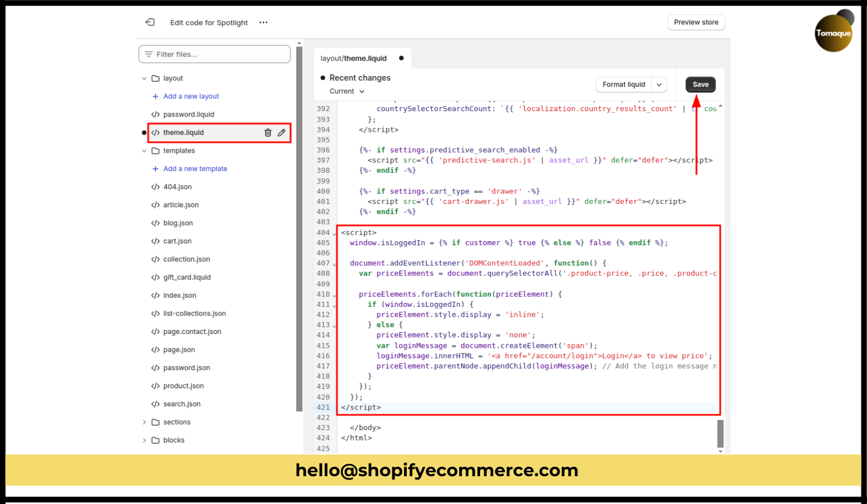Open the three-dot more actions menu
This screenshot has width=867, height=504.
pyautogui.click(x=263, y=23)
